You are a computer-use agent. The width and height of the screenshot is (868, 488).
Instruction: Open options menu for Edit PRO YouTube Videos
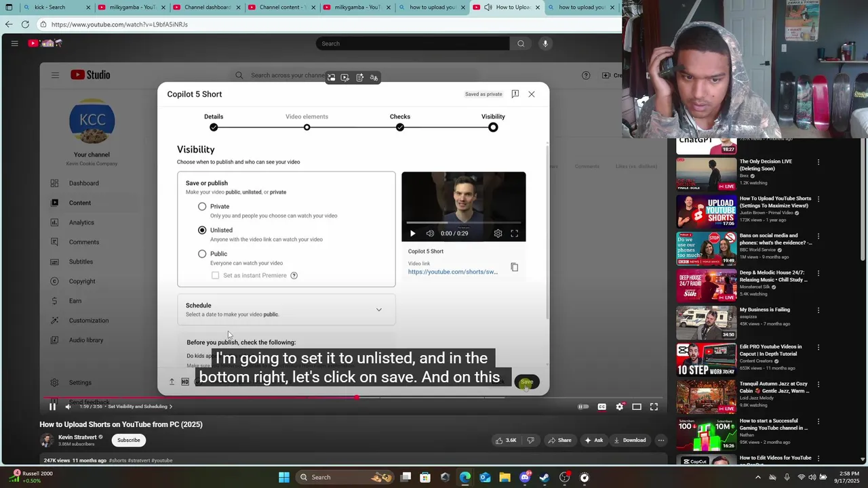[x=818, y=347]
